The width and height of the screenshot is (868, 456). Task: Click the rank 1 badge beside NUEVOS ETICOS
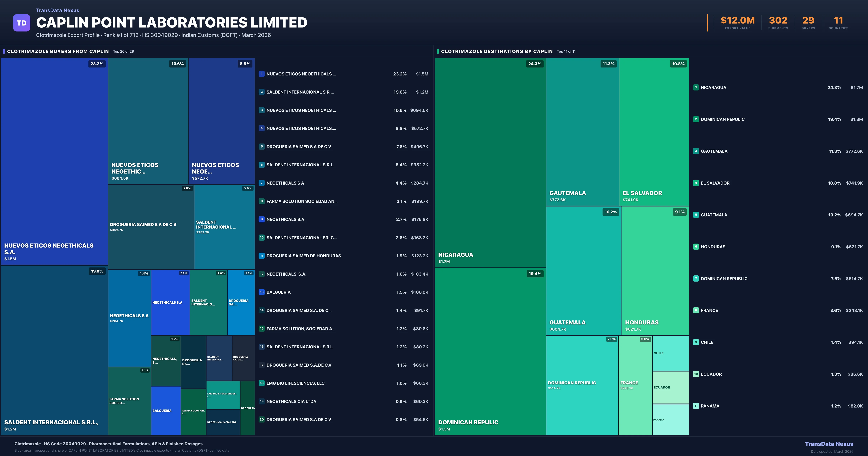(261, 74)
